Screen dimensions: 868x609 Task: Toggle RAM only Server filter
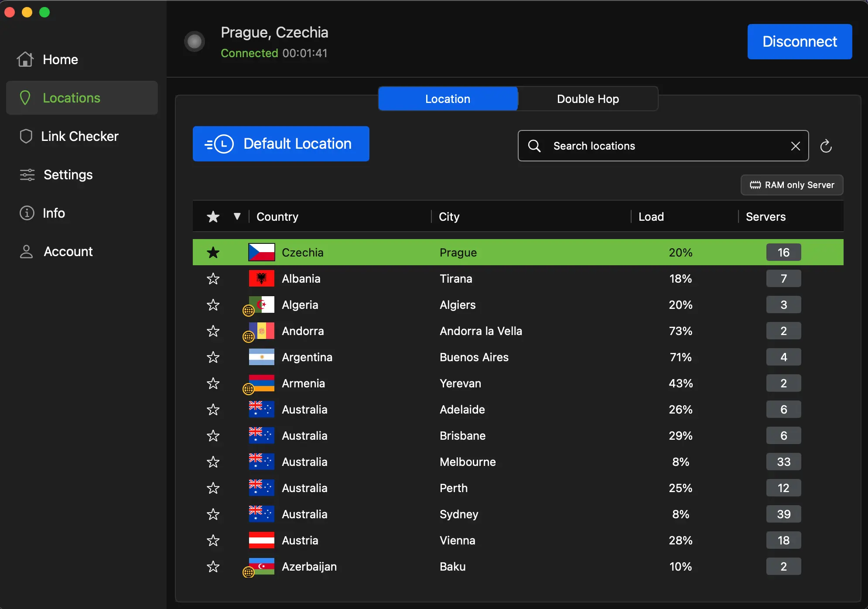click(792, 185)
